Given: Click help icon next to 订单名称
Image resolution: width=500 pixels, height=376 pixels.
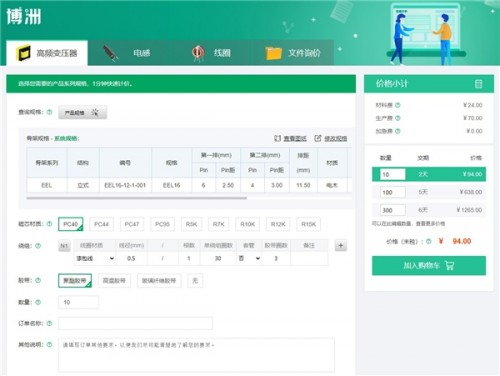Looking at the screenshot, I should (49, 323).
